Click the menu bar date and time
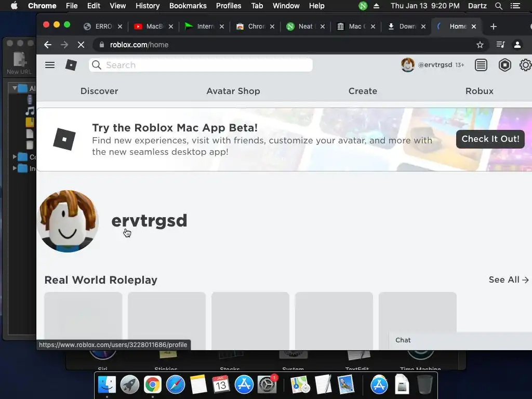The width and height of the screenshot is (532, 399). [425, 6]
